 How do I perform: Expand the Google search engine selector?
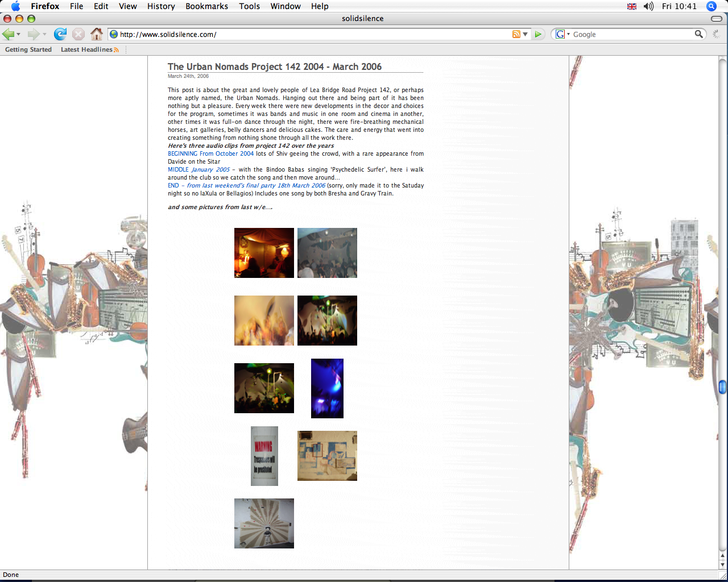click(x=562, y=34)
